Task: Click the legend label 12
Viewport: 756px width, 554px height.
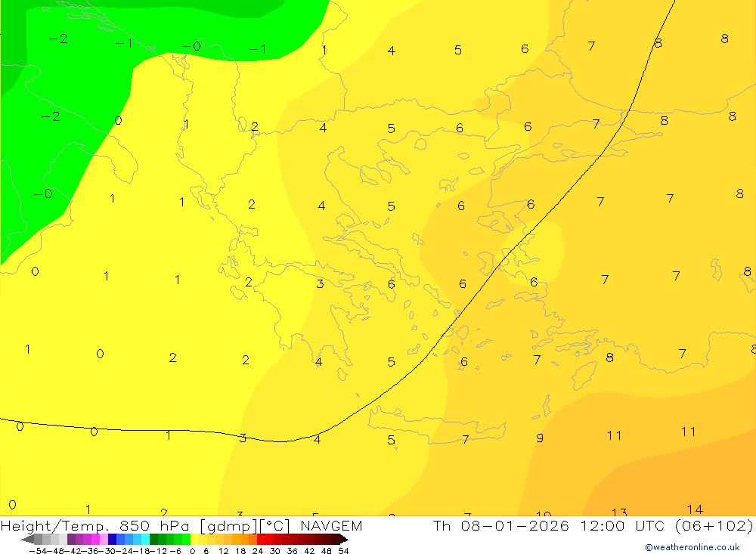Action: coord(223,551)
